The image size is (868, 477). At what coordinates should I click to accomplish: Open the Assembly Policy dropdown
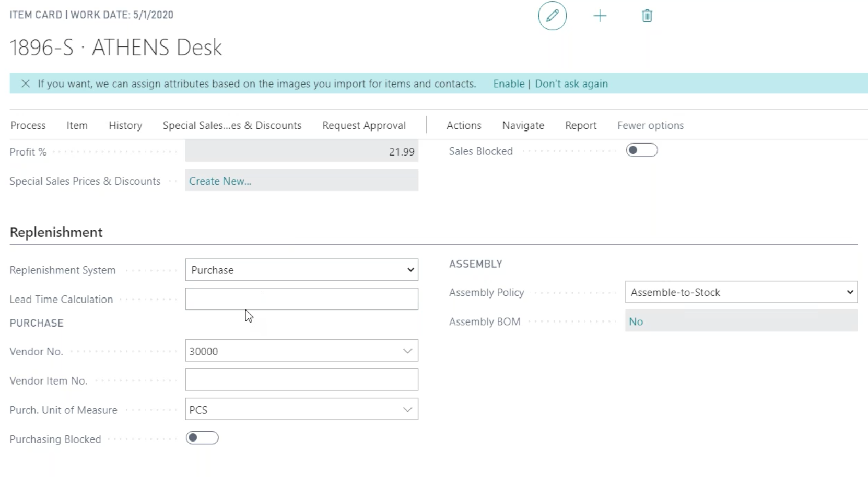click(x=741, y=292)
